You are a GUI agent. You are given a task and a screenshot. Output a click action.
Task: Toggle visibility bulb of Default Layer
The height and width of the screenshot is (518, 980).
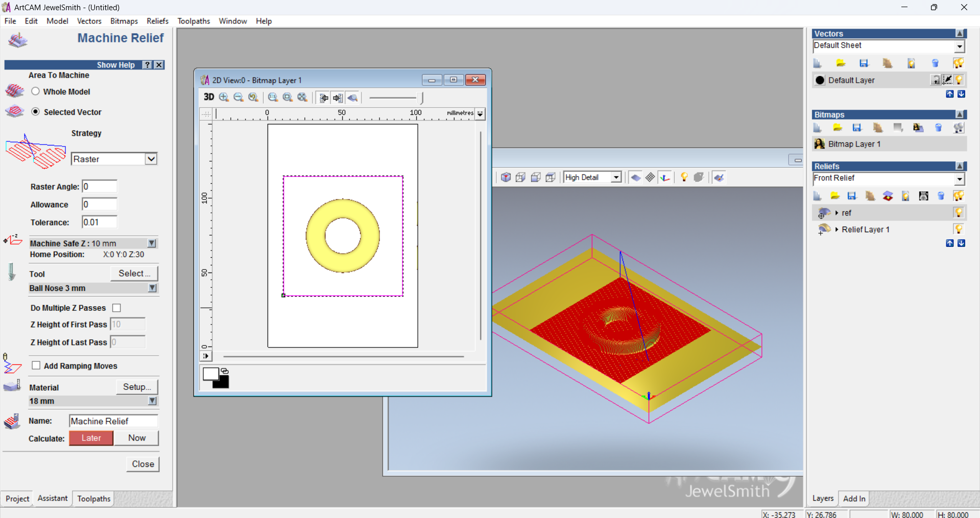tap(959, 80)
